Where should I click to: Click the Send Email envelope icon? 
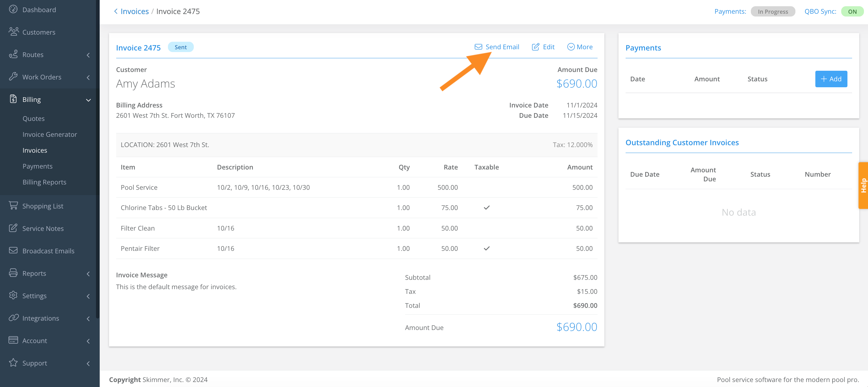point(478,47)
